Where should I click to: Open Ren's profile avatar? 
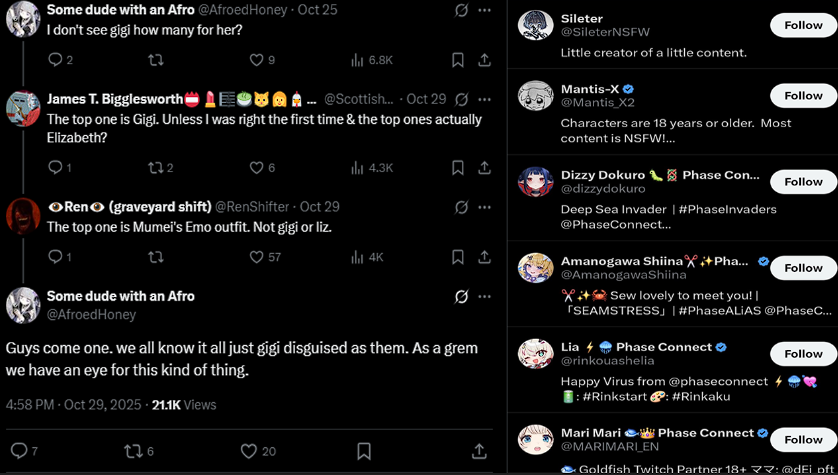click(23, 215)
